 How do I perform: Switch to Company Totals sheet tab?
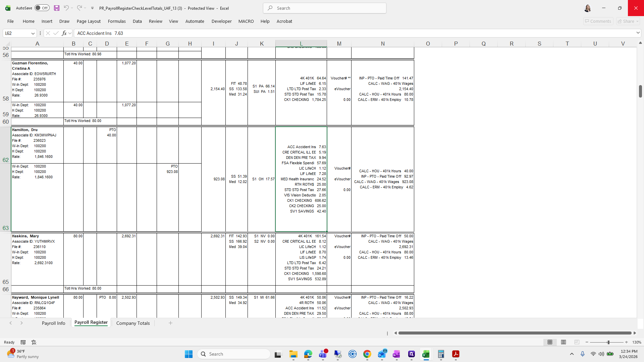pos(133,323)
